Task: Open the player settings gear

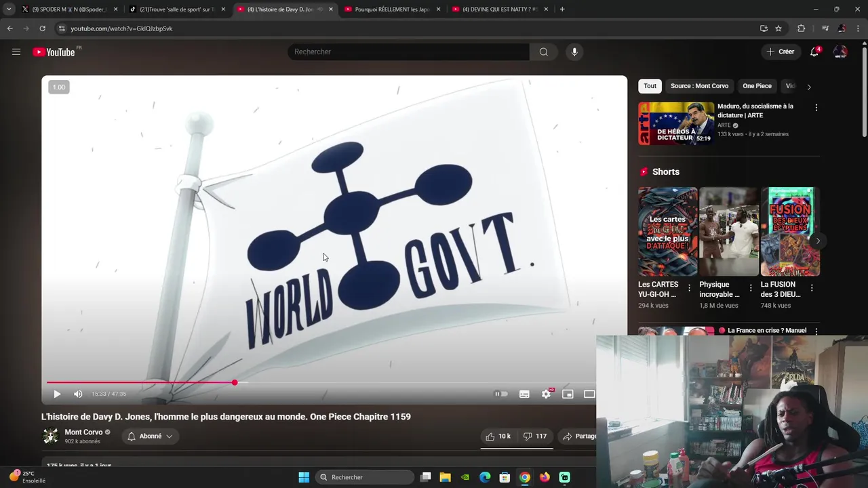Action: click(x=546, y=394)
